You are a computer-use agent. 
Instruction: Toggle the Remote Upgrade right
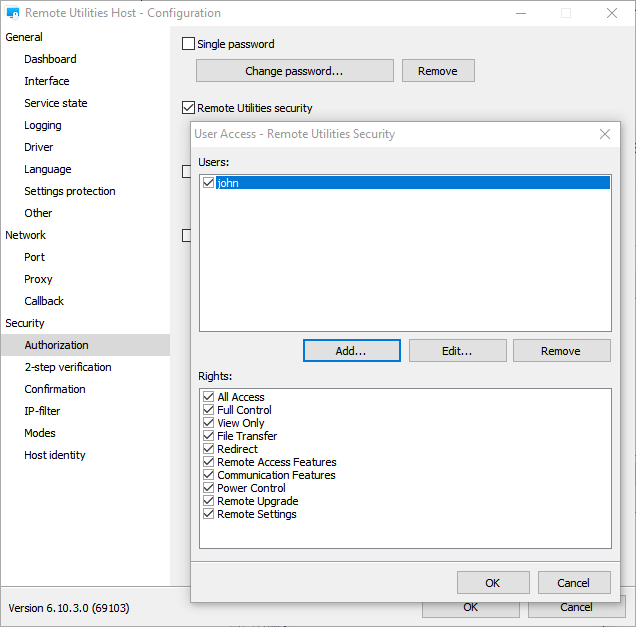click(208, 500)
